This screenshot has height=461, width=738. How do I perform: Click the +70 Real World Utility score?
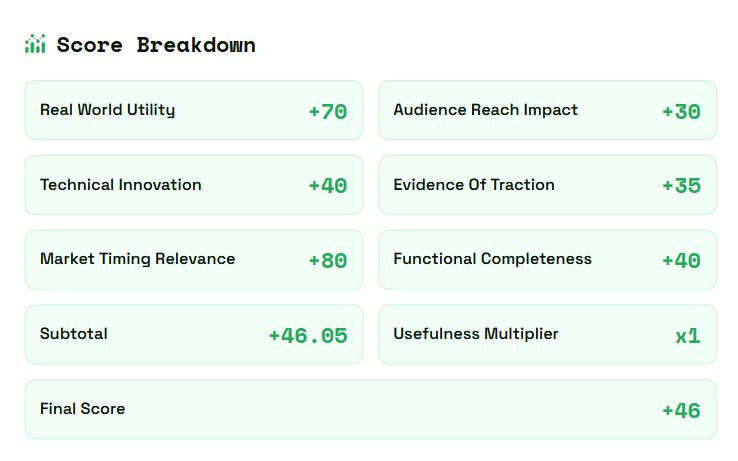[328, 111]
